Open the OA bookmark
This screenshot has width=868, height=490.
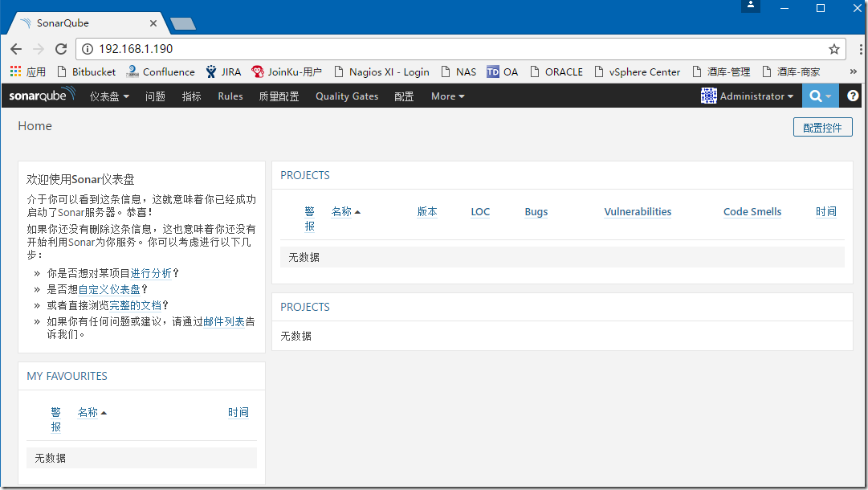503,72
